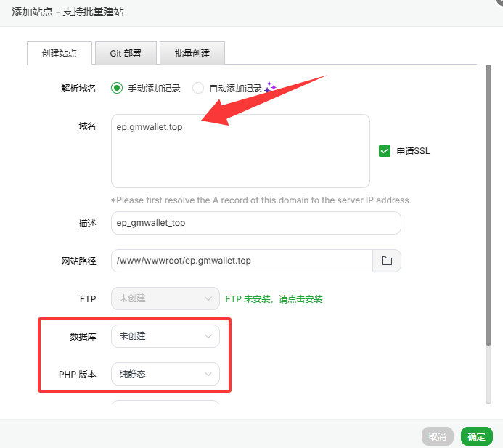The image size is (503, 448).
Task: Switch to the Git 部署 tab
Action: point(126,54)
